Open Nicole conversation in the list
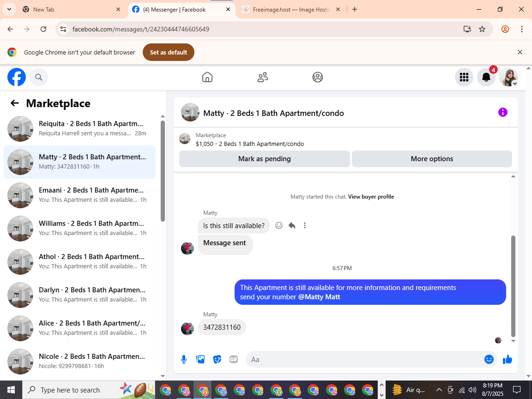The width and height of the screenshot is (532, 399). [80, 361]
